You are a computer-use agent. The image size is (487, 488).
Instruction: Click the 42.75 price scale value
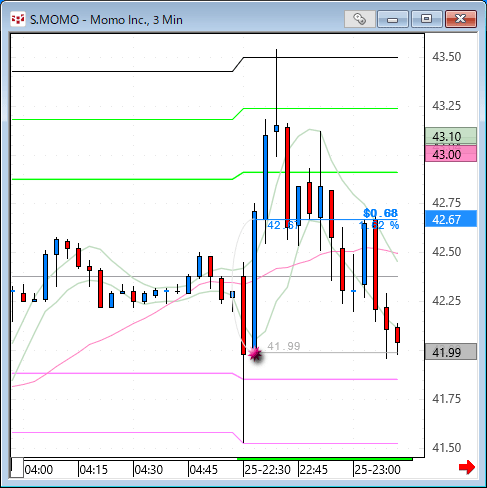pyautogui.click(x=447, y=203)
